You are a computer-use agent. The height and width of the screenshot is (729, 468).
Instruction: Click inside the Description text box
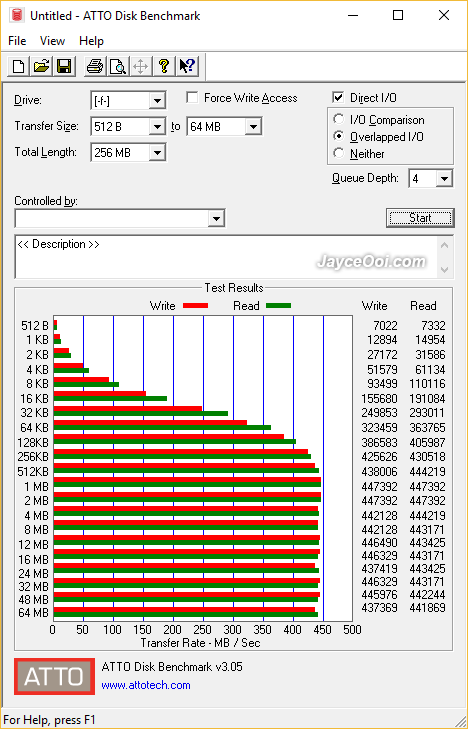[227, 257]
